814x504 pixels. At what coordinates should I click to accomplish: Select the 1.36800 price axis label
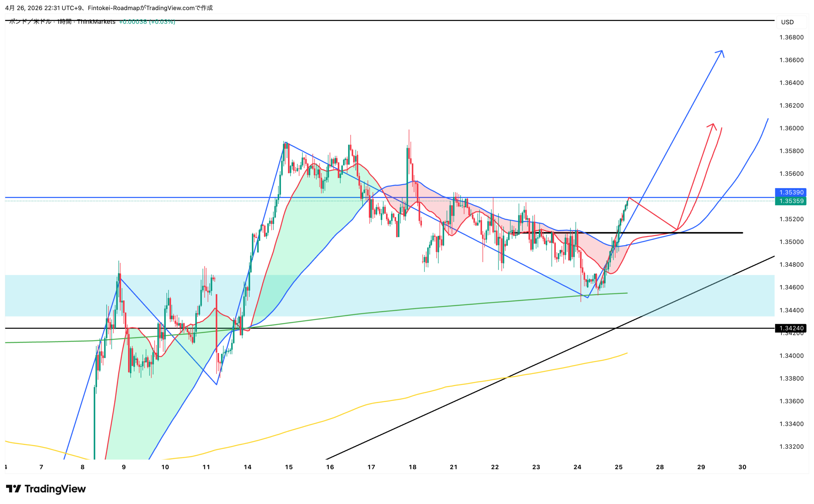791,37
